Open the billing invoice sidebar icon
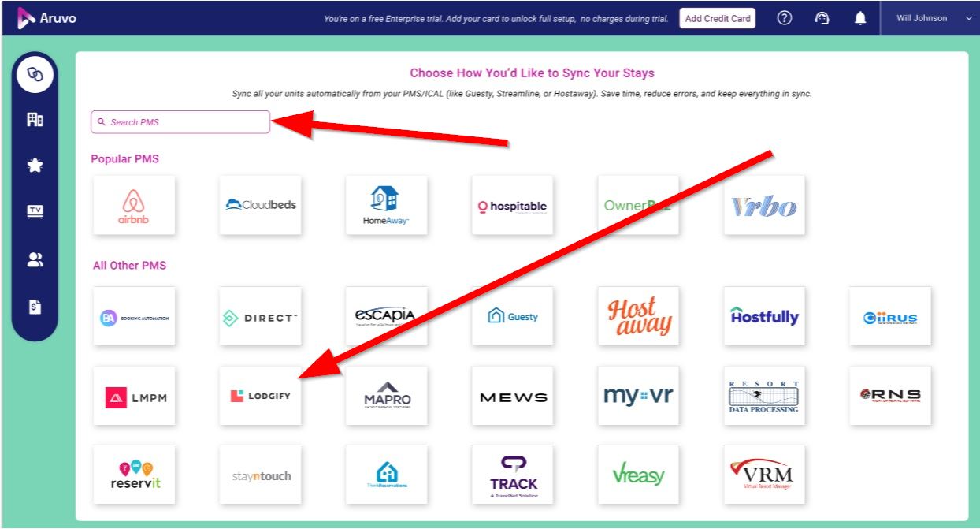This screenshot has height=529, width=980. pyautogui.click(x=35, y=307)
